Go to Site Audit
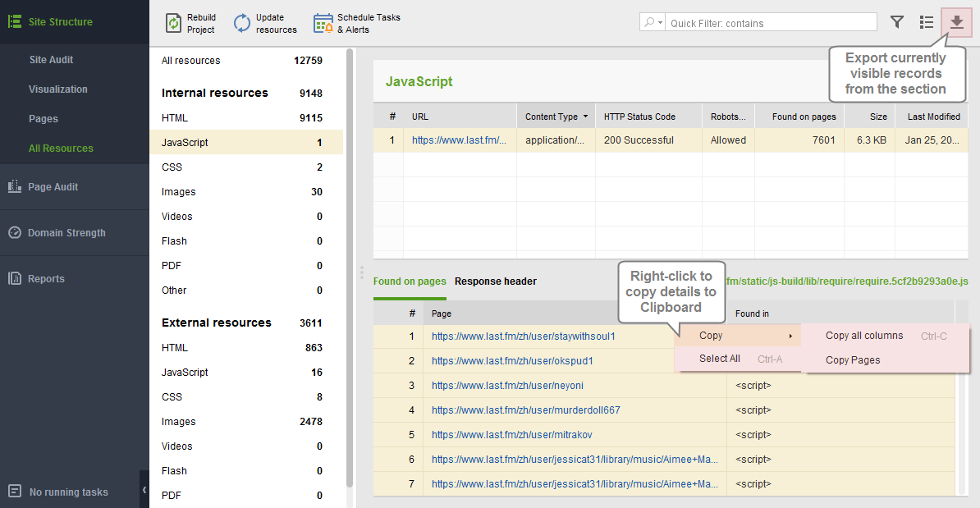The height and width of the screenshot is (508, 980). click(x=51, y=59)
